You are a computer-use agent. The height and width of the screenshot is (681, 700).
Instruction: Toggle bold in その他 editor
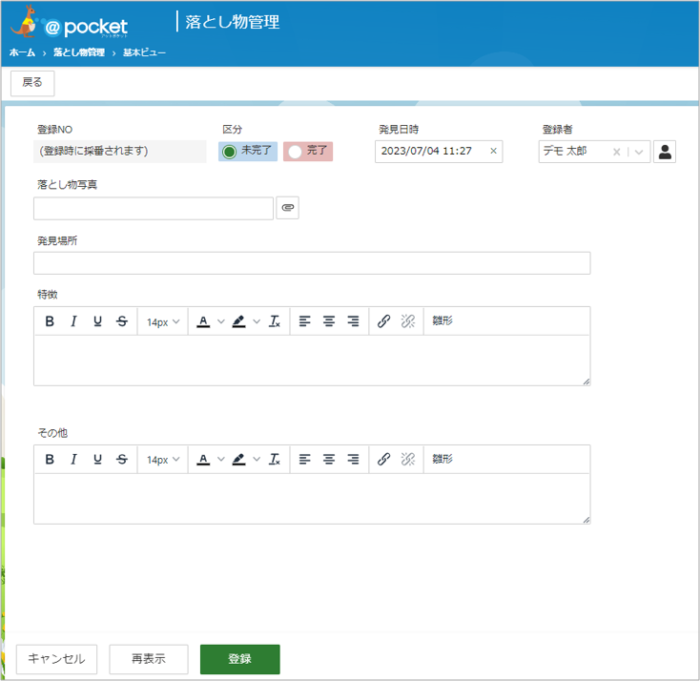coord(50,459)
